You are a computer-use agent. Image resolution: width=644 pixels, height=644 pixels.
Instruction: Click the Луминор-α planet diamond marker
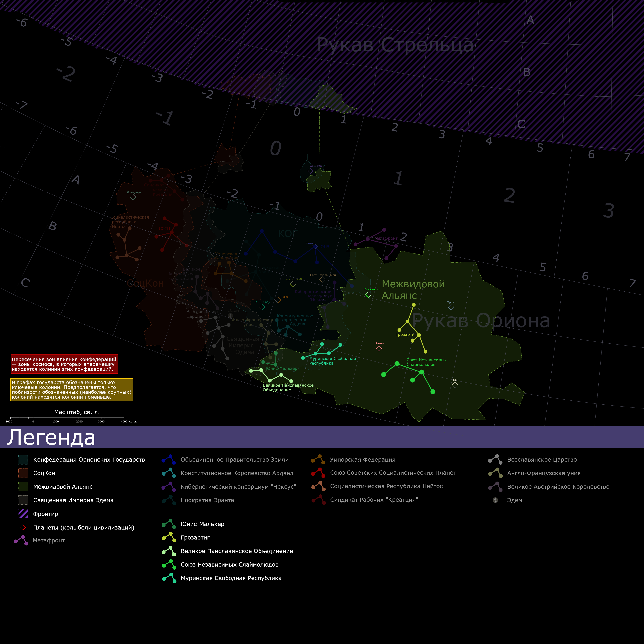coord(368,295)
